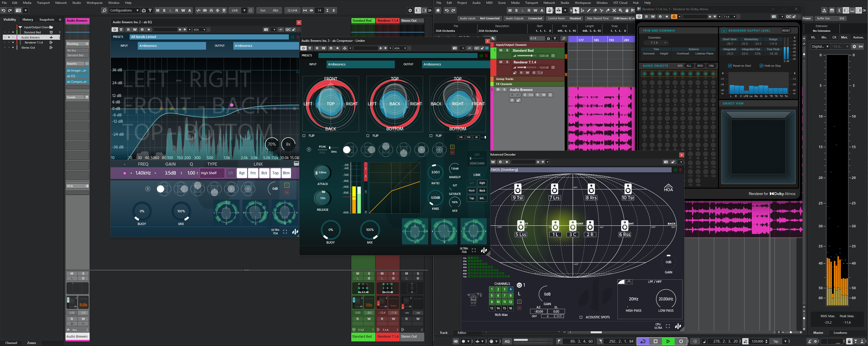
Task: Click the AZ value field showing -30.00
Action: pos(539,312)
